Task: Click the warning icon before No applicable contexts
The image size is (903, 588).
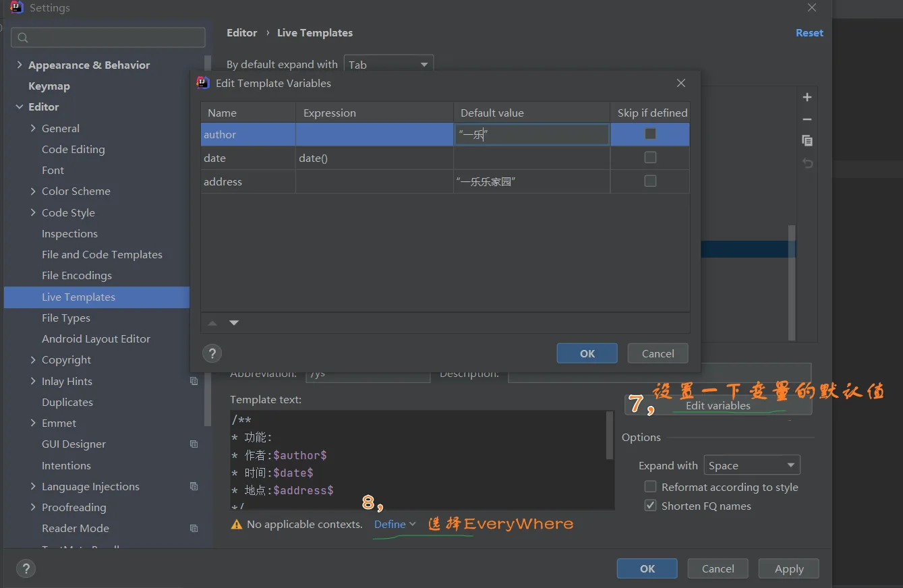Action: [236, 524]
